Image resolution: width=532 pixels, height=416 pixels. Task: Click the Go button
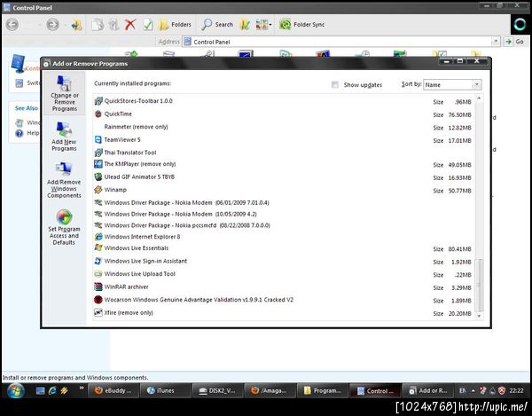(x=515, y=42)
